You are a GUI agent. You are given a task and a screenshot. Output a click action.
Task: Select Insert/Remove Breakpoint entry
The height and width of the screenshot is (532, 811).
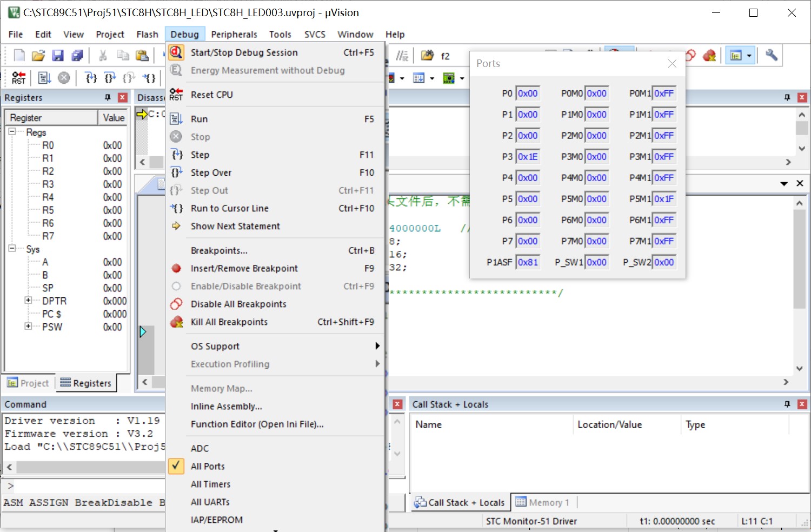275,268
